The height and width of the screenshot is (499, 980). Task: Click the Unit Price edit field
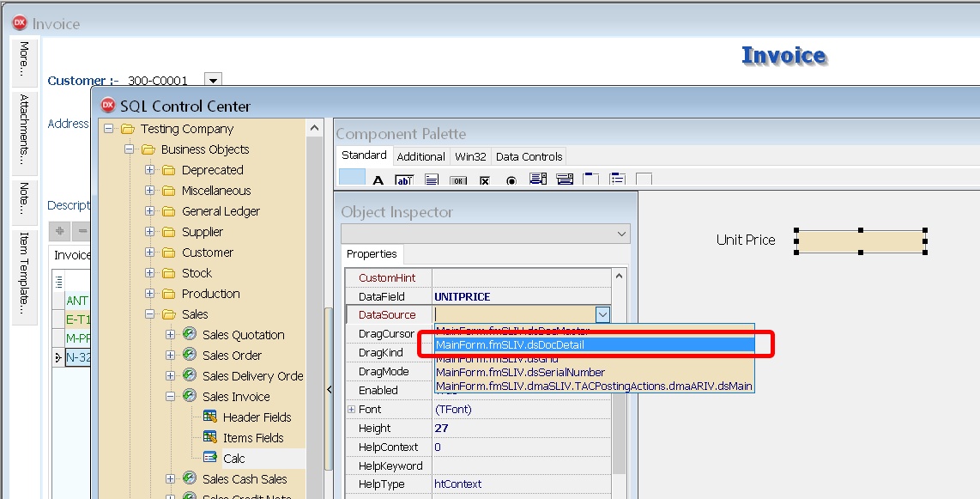tap(861, 241)
